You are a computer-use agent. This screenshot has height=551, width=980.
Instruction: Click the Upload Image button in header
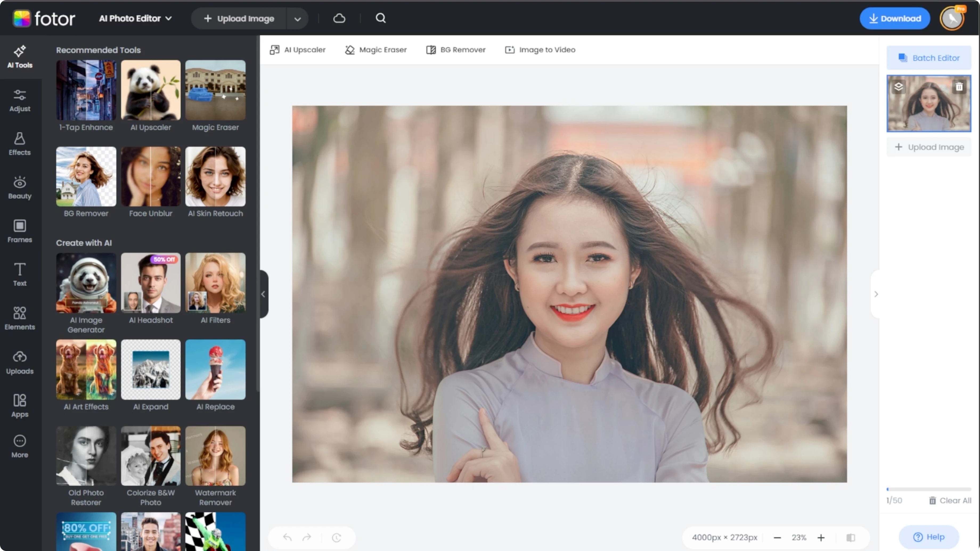(x=239, y=18)
